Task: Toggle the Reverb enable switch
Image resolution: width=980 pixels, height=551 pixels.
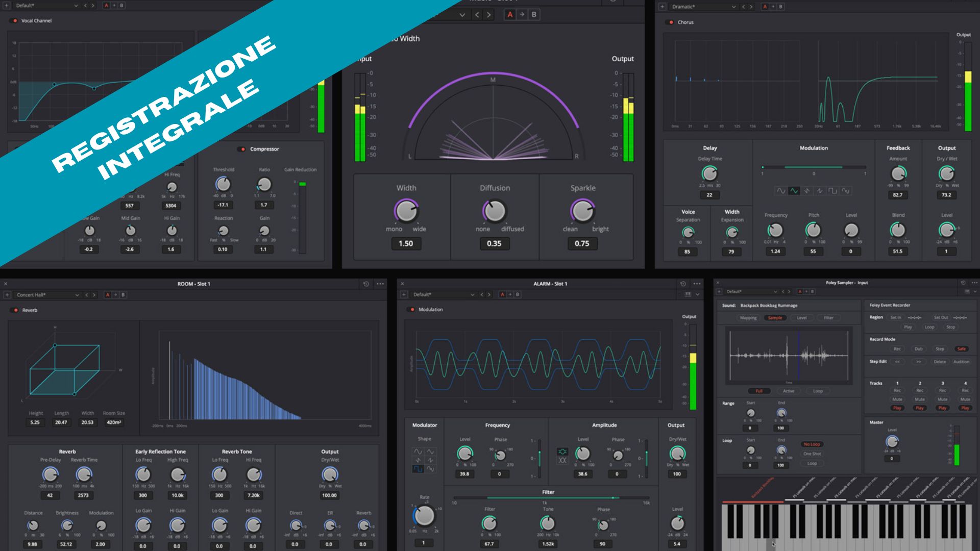Action: point(15,310)
